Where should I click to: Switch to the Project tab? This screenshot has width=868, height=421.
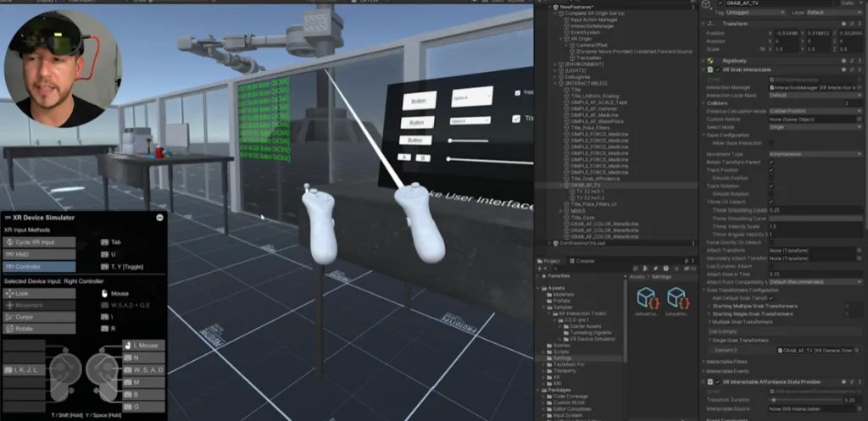[551, 261]
